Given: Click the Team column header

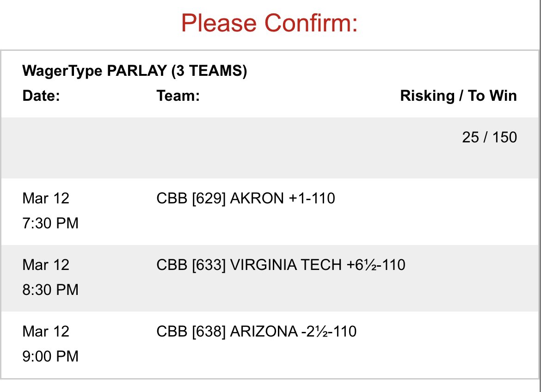Looking at the screenshot, I should [178, 96].
